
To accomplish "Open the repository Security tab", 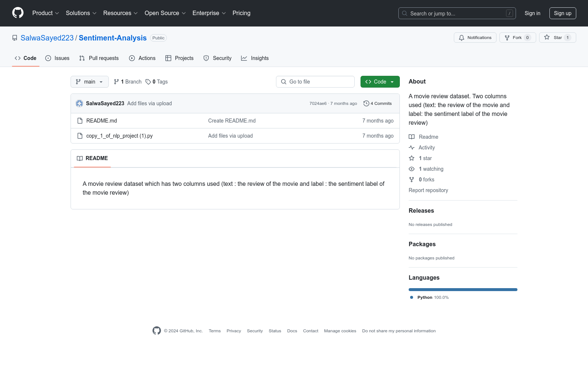I will tap(218, 58).
